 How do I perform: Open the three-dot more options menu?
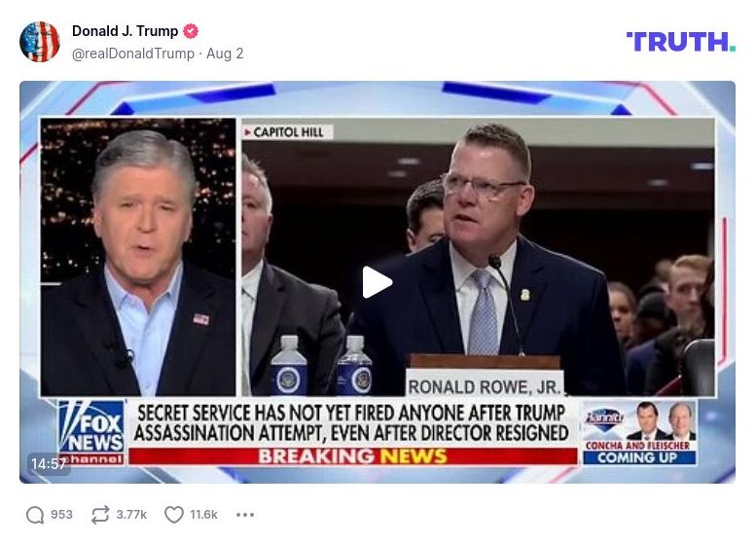pyautogui.click(x=245, y=515)
